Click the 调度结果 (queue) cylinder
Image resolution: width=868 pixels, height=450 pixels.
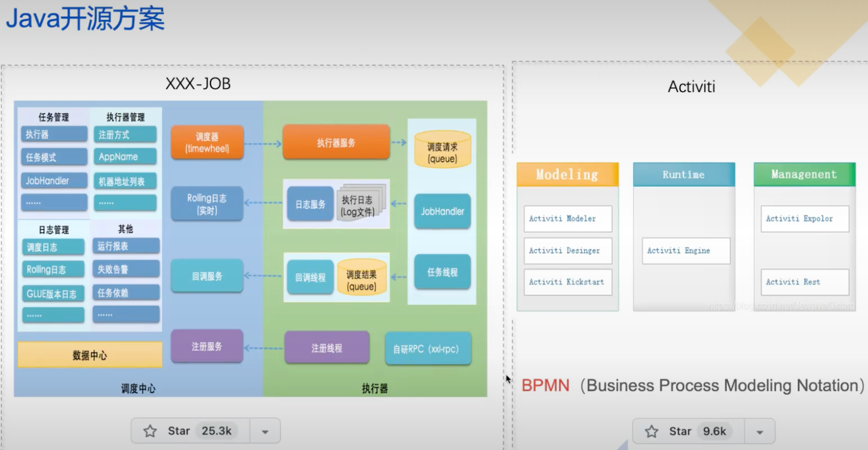(362, 277)
